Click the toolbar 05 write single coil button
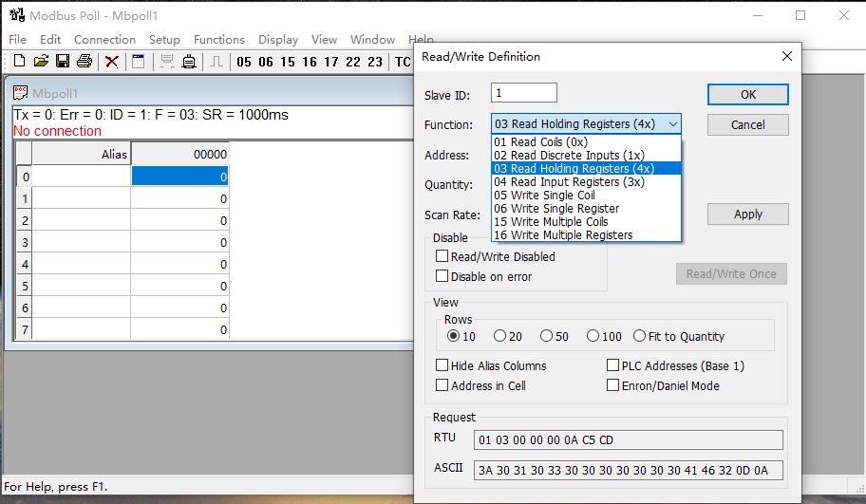The image size is (866, 504). point(244,62)
